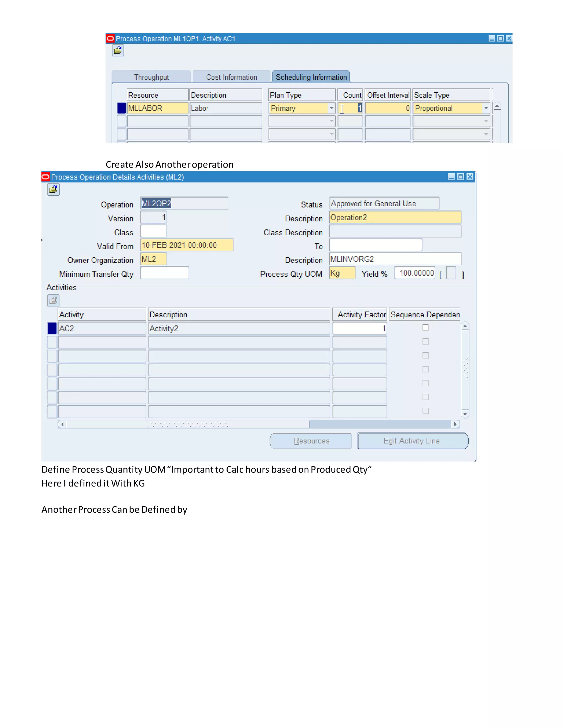
Task: Click right arrow of activities horizontal scrollbar
Action: [x=455, y=424]
